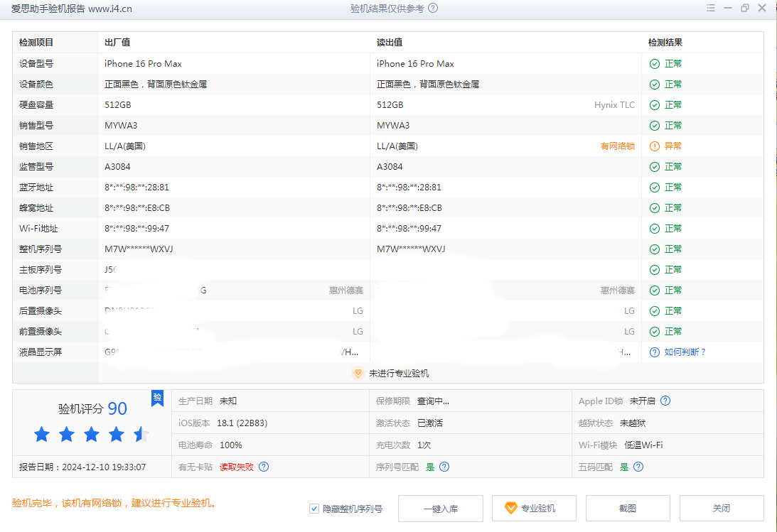Click 保修期限 查询中... value
The image size is (777, 532).
[433, 401]
